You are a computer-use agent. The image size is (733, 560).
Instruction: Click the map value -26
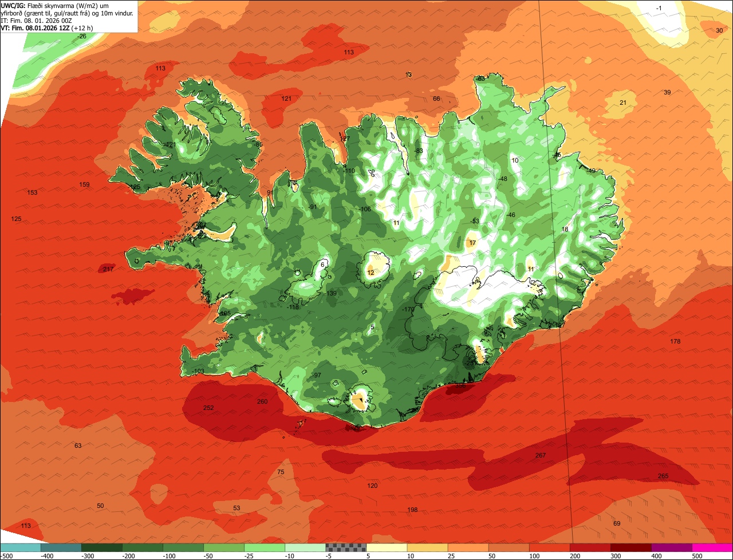[82, 36]
